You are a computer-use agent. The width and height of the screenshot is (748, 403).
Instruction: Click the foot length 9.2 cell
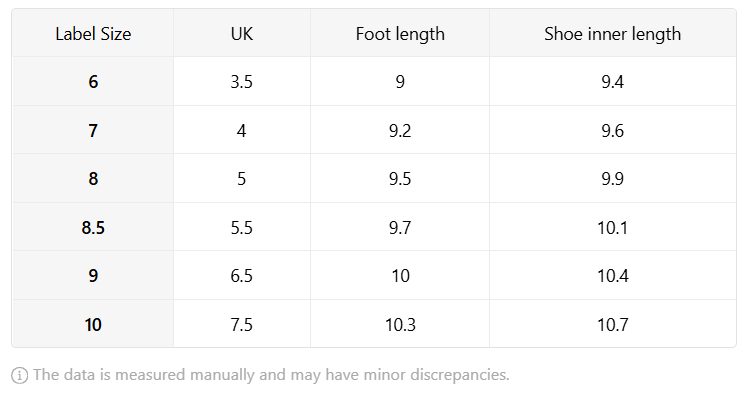[400, 130]
